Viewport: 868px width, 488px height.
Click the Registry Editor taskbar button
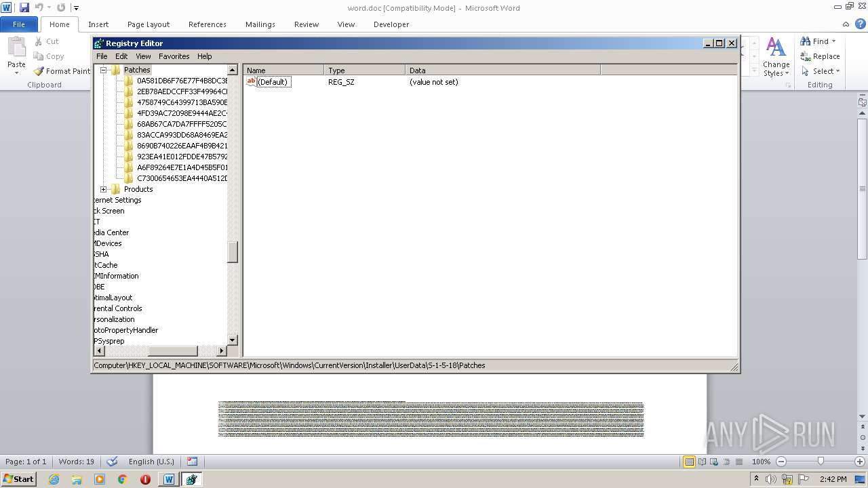coord(192,479)
